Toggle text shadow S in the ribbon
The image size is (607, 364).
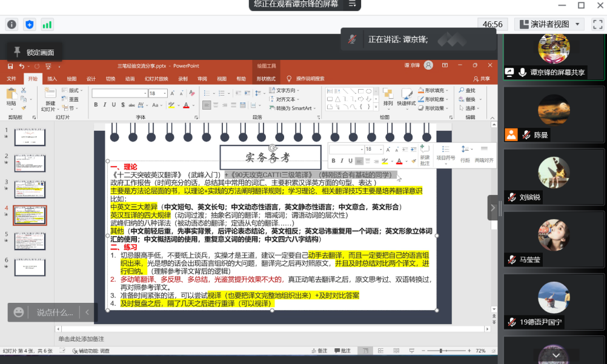123,105
